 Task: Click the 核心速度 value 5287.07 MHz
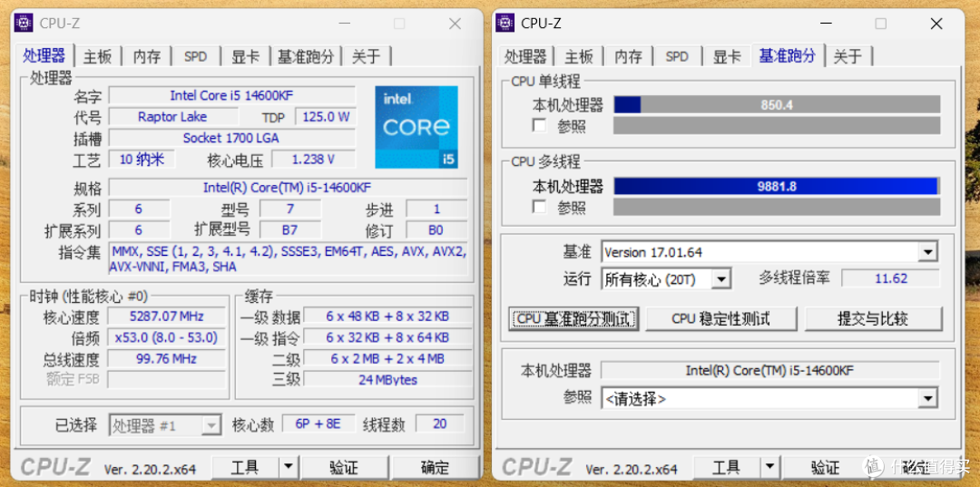click(166, 317)
